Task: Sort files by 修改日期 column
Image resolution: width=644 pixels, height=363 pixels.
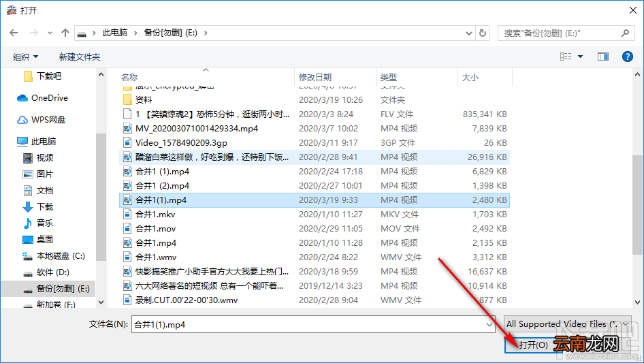Action: coord(315,77)
